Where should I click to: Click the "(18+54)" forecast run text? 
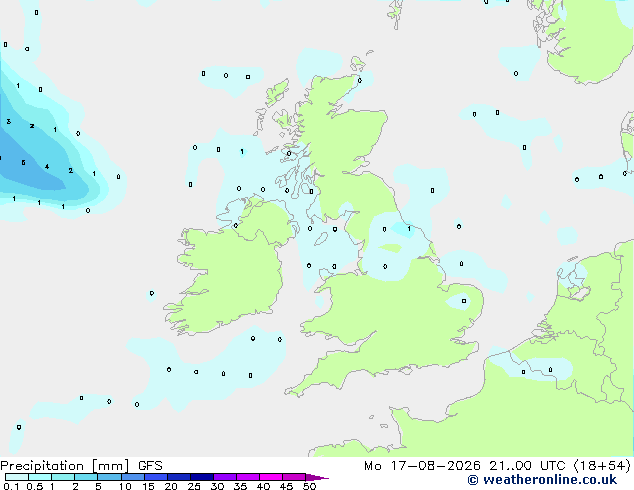[602, 466]
